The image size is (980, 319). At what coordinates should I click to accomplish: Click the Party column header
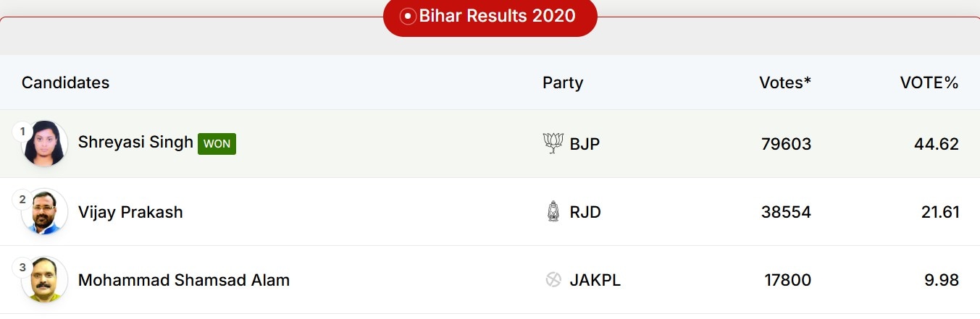click(563, 82)
